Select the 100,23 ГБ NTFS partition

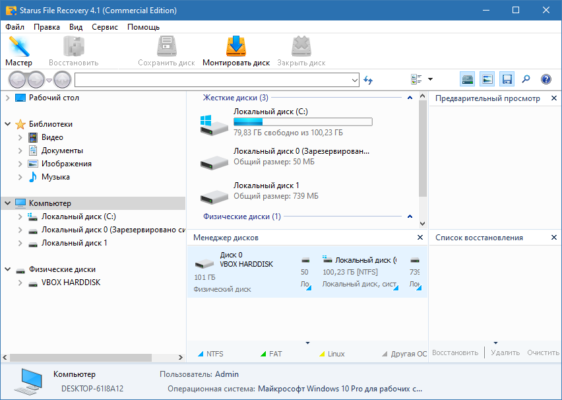pyautogui.click(x=359, y=272)
